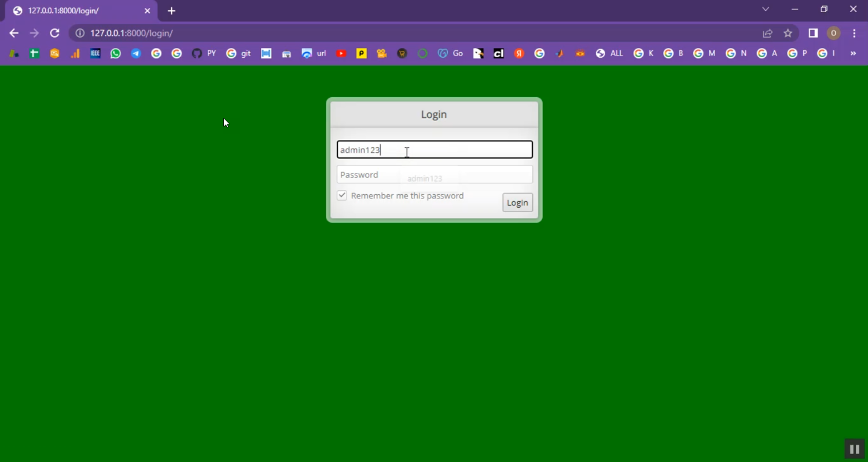Viewport: 868px width, 462px height.
Task: Click the username field containing admin123
Action: coord(435,150)
